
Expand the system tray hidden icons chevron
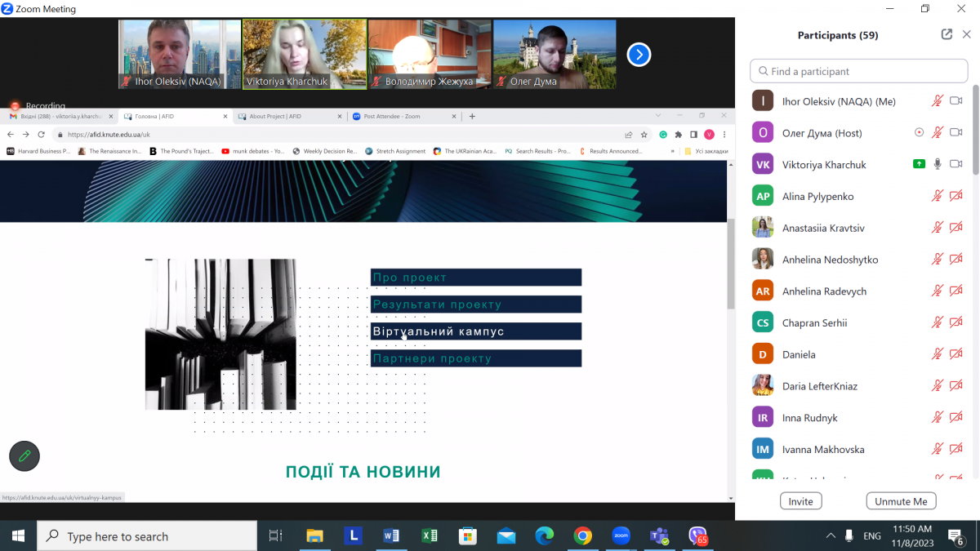pos(831,536)
